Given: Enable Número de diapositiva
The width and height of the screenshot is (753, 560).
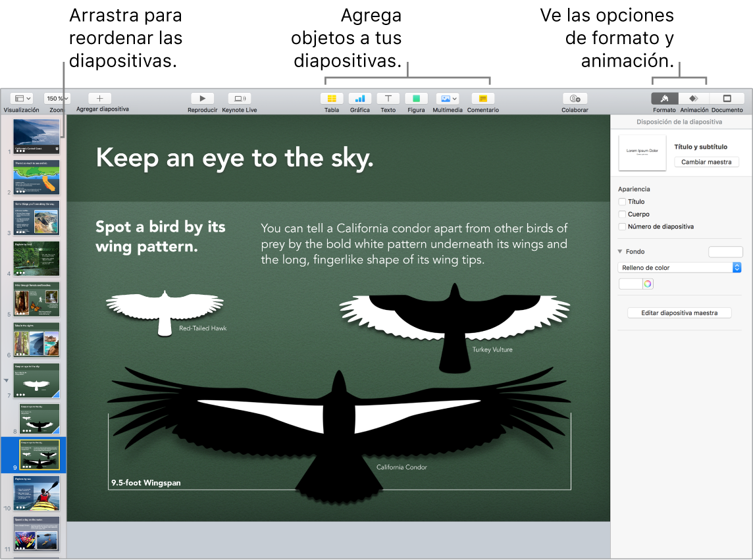Looking at the screenshot, I should (x=621, y=226).
